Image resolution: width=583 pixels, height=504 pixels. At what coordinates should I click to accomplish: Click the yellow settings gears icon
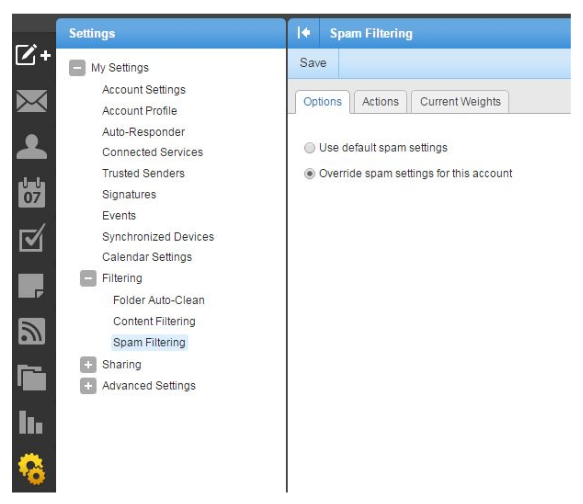(x=32, y=469)
